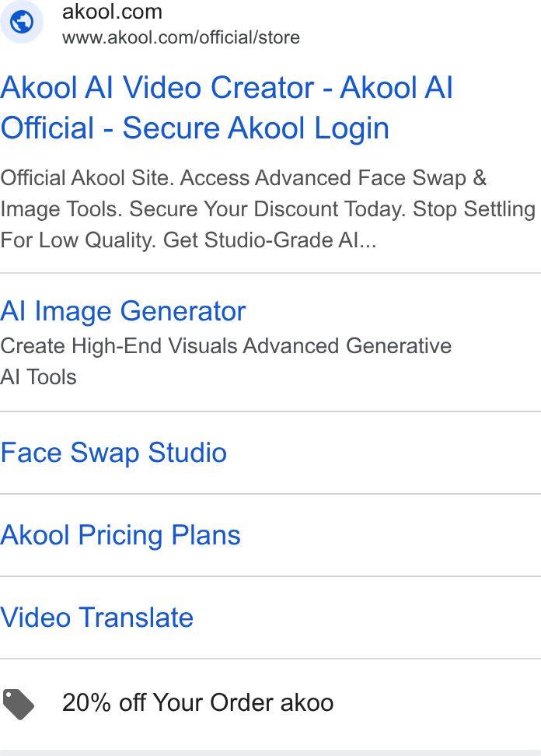This screenshot has width=541, height=756.
Task: Click the 'Stop Settling' description text
Action: 474,209
